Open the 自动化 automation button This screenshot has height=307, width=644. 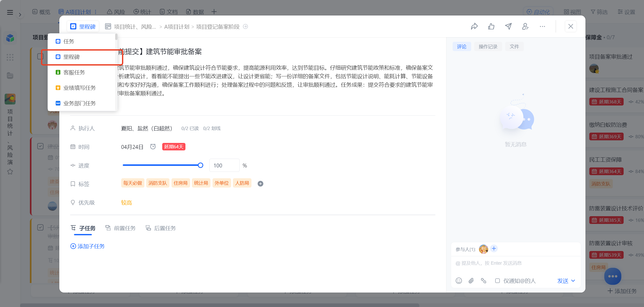(x=538, y=12)
